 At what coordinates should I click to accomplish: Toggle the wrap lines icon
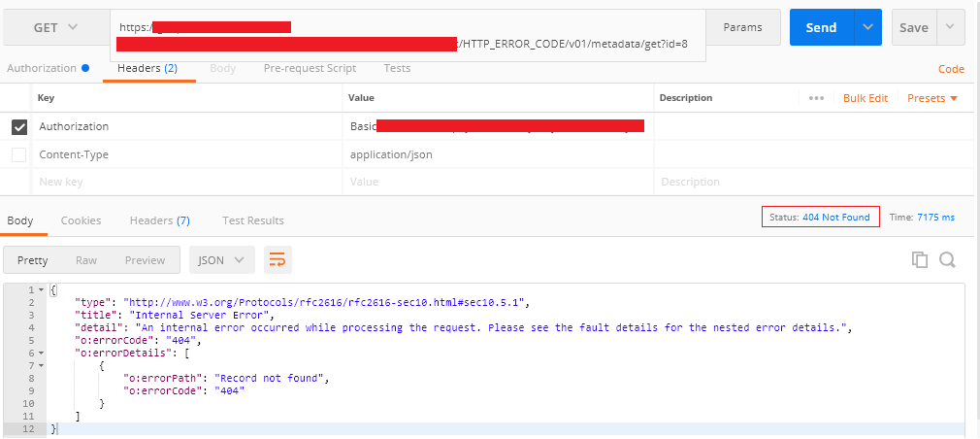click(x=278, y=259)
